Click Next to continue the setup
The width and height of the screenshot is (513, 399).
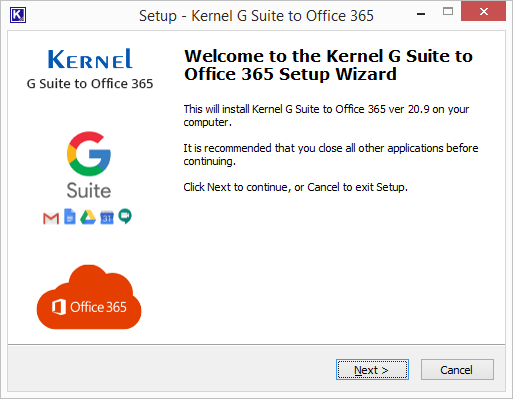pos(372,370)
